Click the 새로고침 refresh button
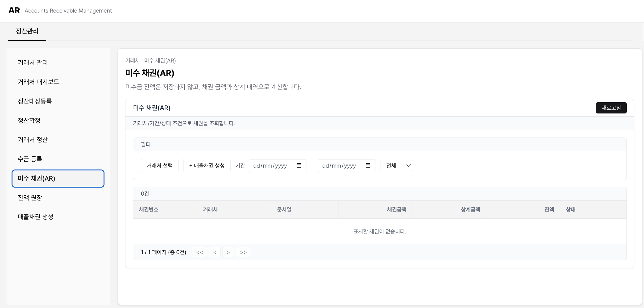The width and height of the screenshot is (644, 308). (x=611, y=108)
